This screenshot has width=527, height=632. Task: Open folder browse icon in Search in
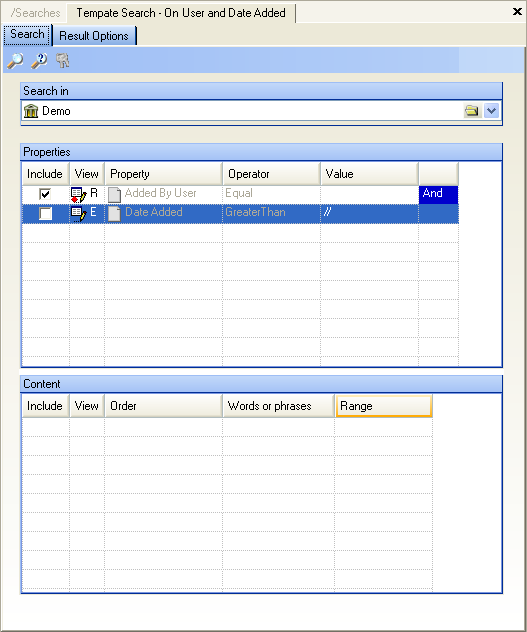click(471, 111)
